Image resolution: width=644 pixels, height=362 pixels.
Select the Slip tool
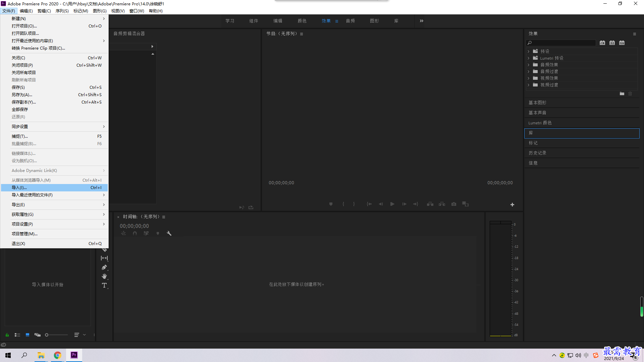[104, 258]
